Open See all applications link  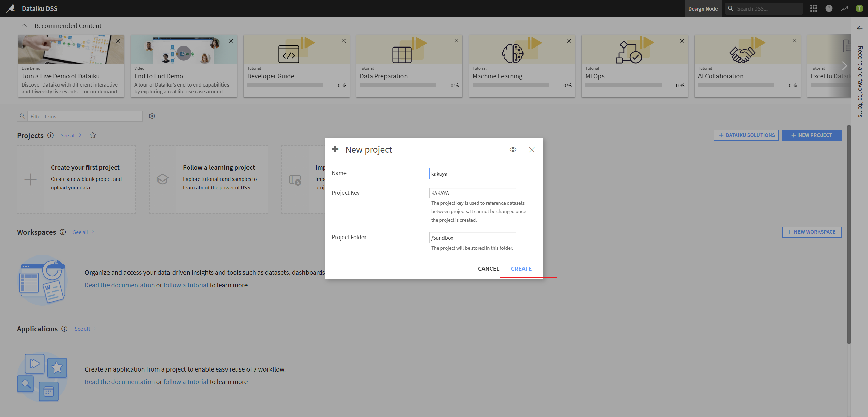85,329
